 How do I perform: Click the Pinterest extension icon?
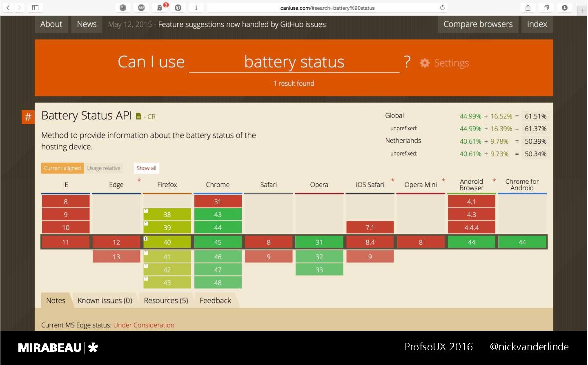click(178, 7)
